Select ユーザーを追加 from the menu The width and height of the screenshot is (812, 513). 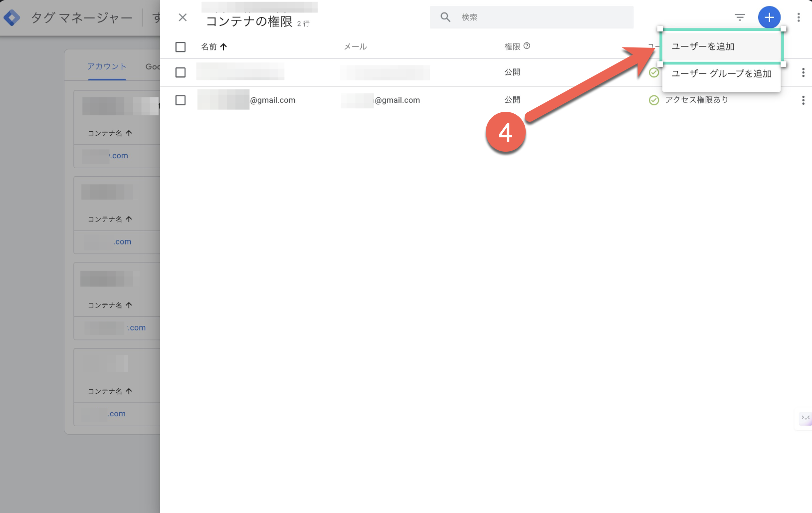[703, 46]
